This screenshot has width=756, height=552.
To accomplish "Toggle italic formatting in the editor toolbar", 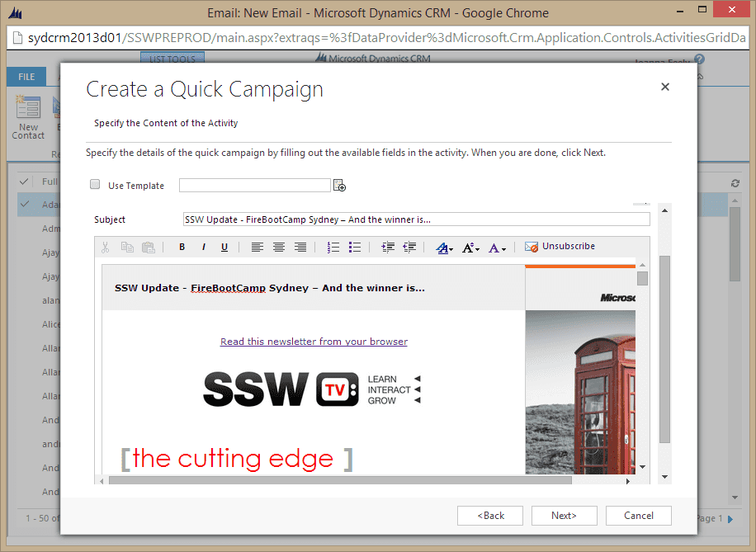I will point(203,247).
